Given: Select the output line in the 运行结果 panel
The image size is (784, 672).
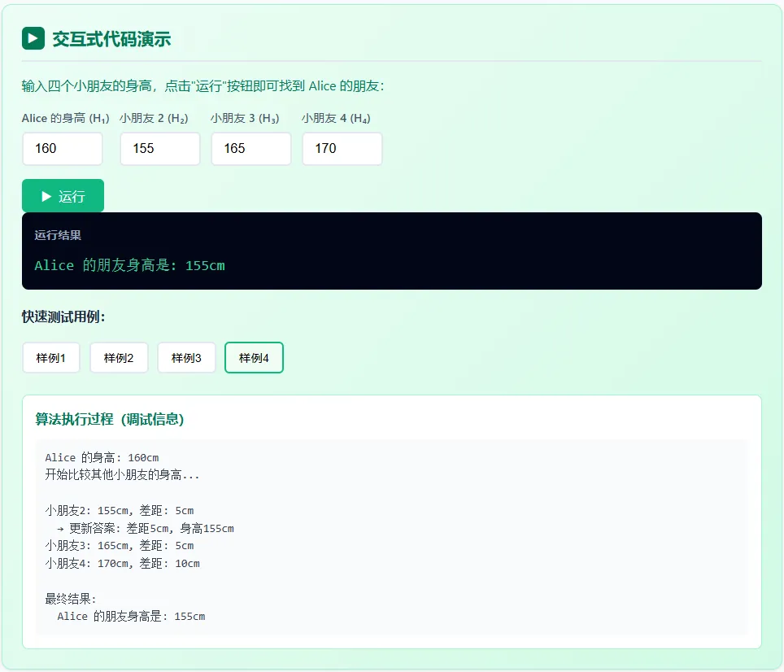Looking at the screenshot, I should [x=129, y=265].
